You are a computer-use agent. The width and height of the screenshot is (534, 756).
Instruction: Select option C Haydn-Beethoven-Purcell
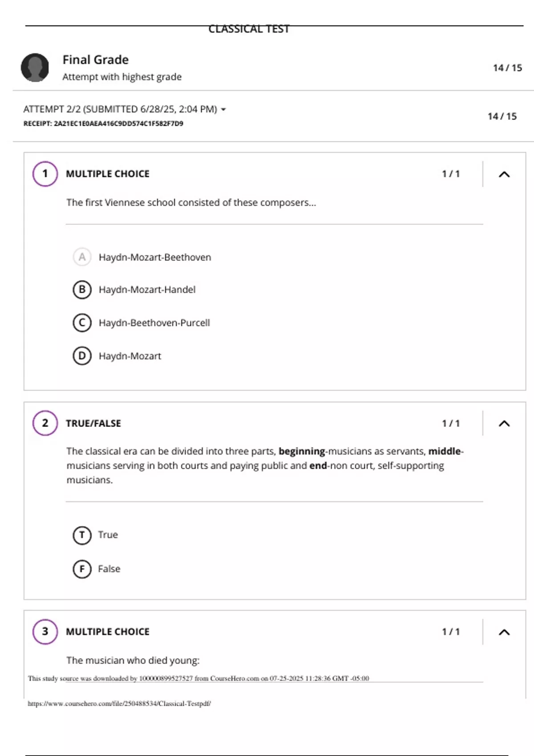point(82,323)
